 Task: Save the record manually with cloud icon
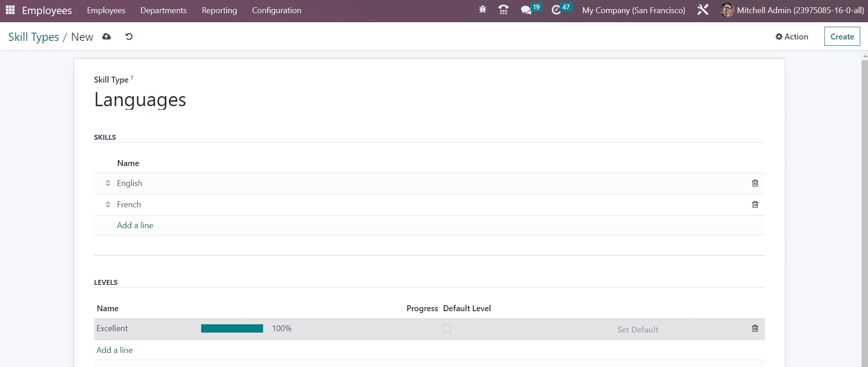(107, 37)
